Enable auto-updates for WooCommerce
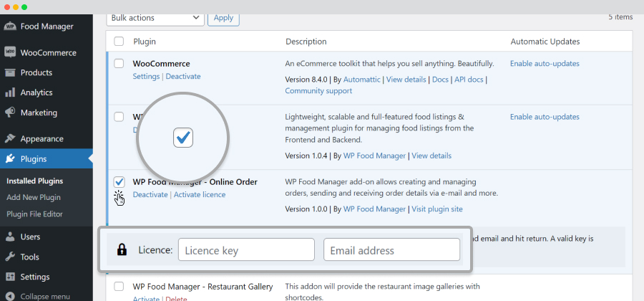Screen dimensions: 644x301 (x=545, y=64)
